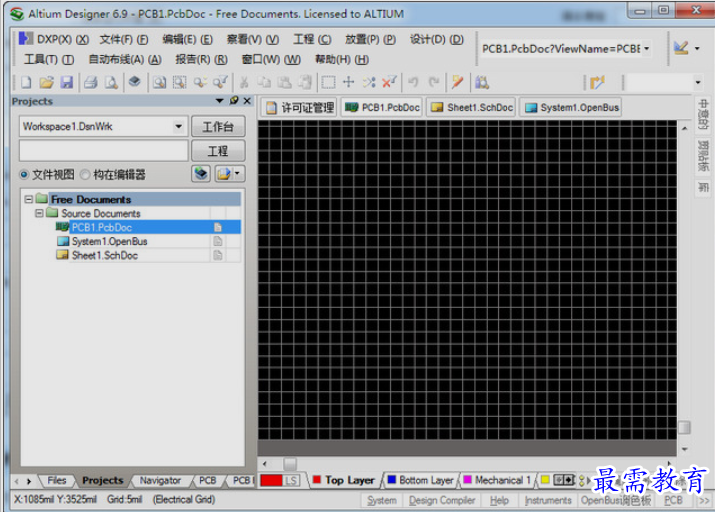Click the Move selection cross icon

click(x=348, y=82)
